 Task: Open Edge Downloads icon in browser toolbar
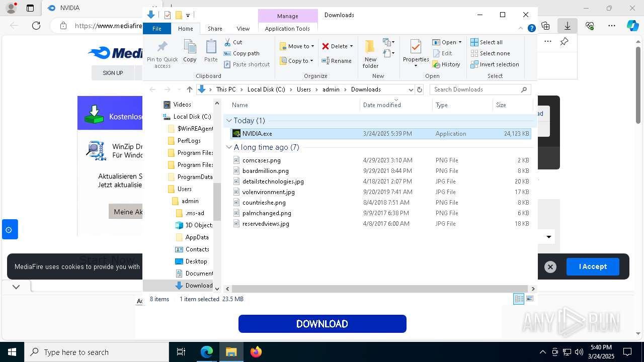pos(568,25)
